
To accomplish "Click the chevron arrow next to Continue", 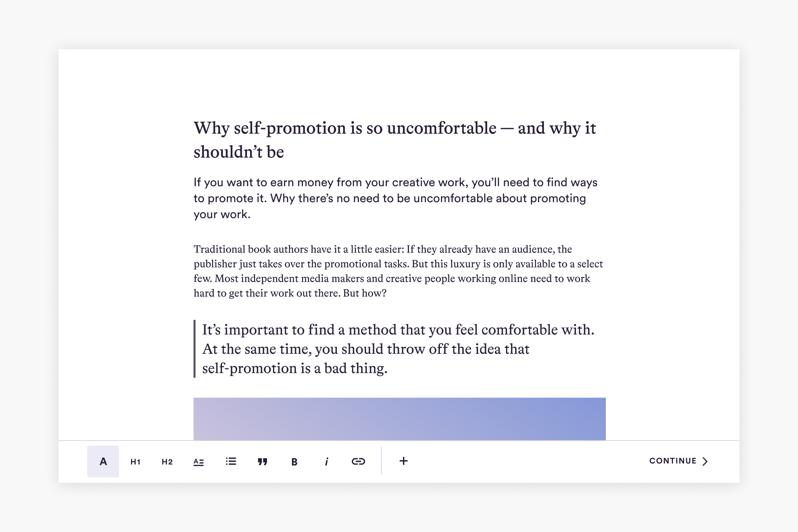I will coord(705,461).
